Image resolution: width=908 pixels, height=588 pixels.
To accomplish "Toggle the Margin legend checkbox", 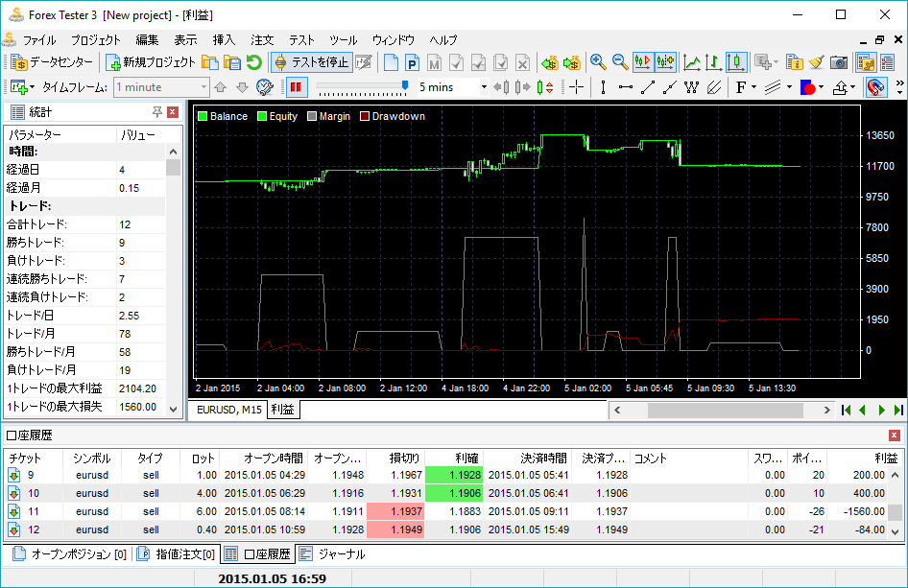I will pos(312,116).
